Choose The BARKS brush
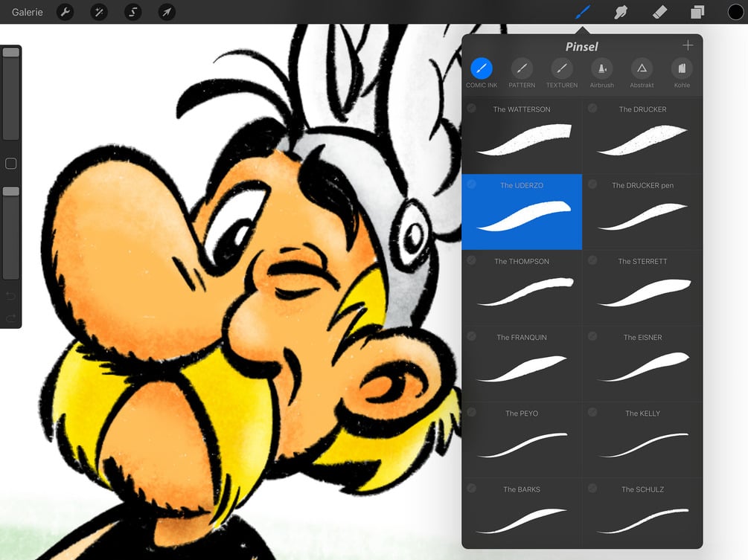The width and height of the screenshot is (748, 560). (x=522, y=514)
